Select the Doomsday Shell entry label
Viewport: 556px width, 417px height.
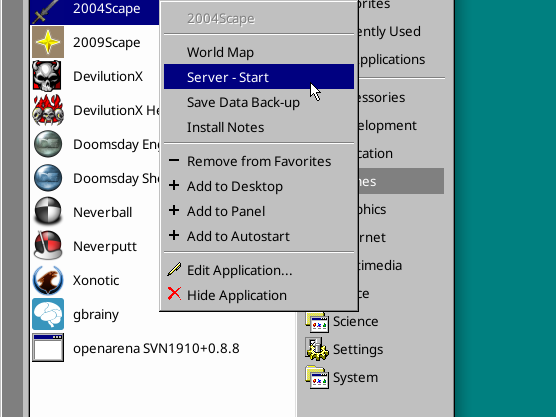pyautogui.click(x=116, y=178)
